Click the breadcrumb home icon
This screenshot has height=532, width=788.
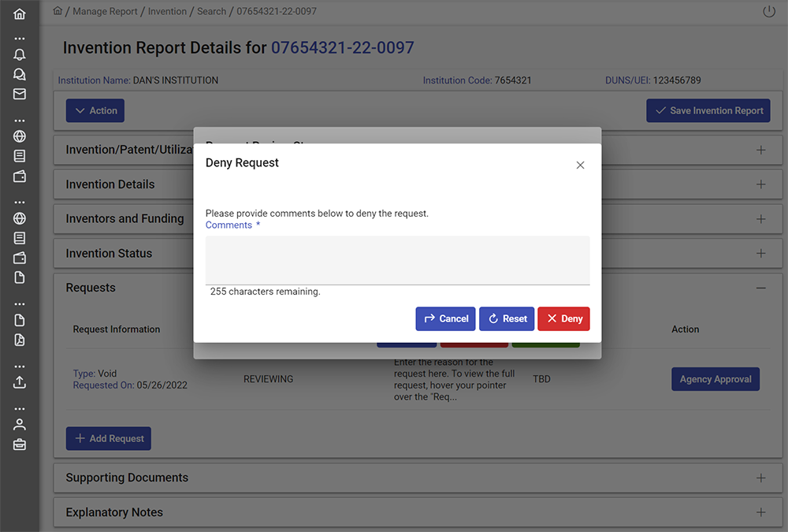pyautogui.click(x=58, y=10)
